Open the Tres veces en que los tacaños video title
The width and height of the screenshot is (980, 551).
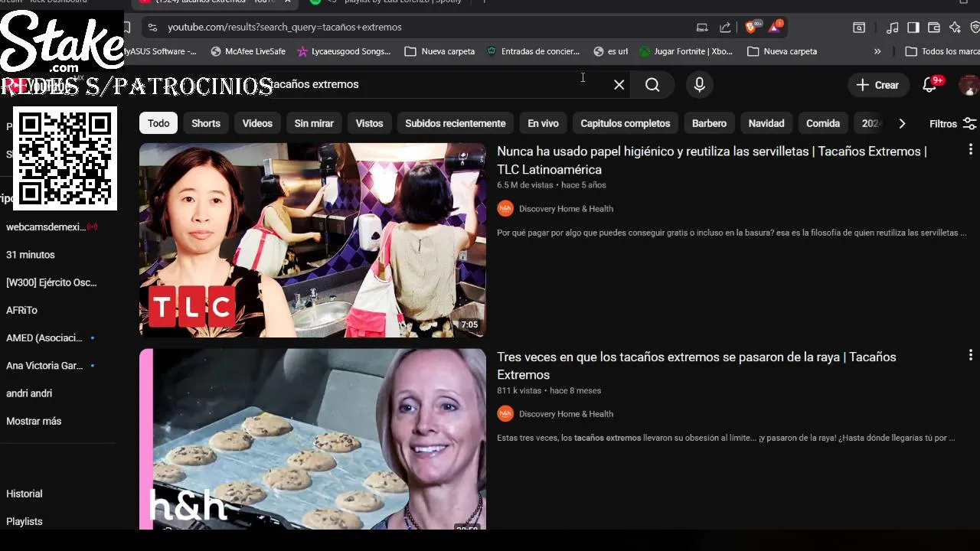[697, 366]
